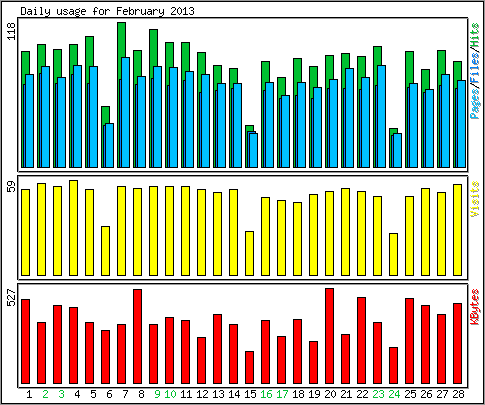The height and width of the screenshot is (405, 485).
Task: Select the green day "10" label on the x-axis
Action: [x=170, y=394]
